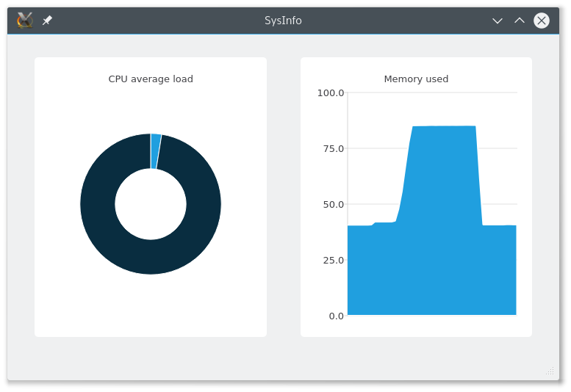Click the 100.0 axis label
This screenshot has height=392, width=571.
click(331, 92)
